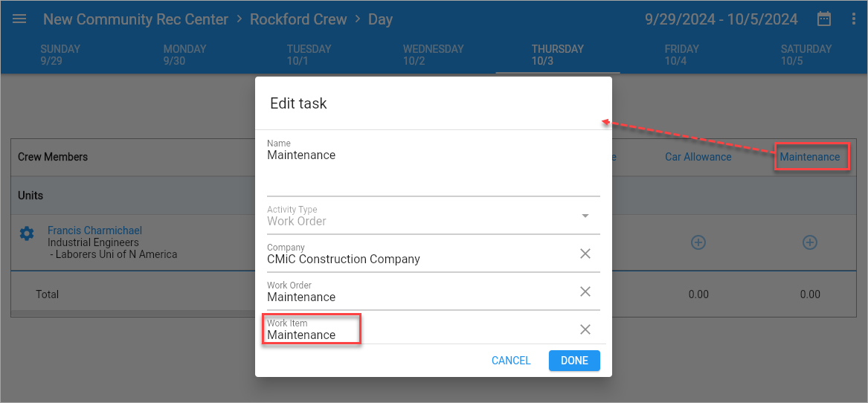Viewport: 868px width, 403px height.
Task: Open the vertical three-dot options menu
Action: click(x=853, y=19)
